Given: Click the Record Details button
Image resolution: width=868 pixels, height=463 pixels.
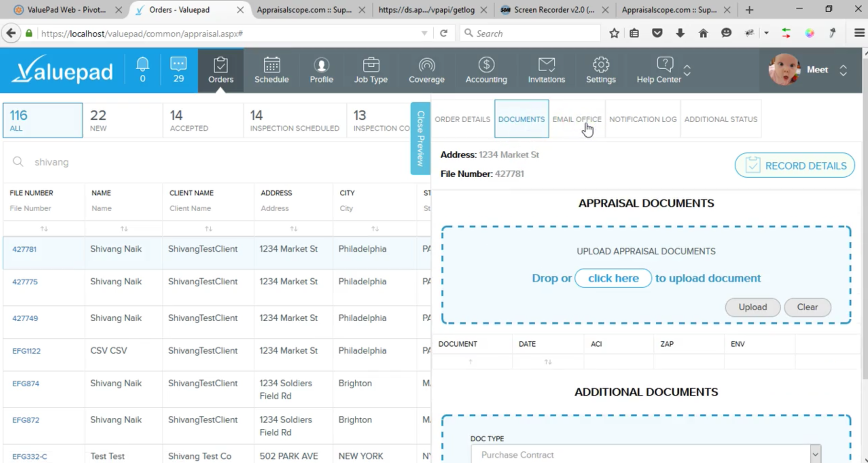Looking at the screenshot, I should [x=795, y=165].
